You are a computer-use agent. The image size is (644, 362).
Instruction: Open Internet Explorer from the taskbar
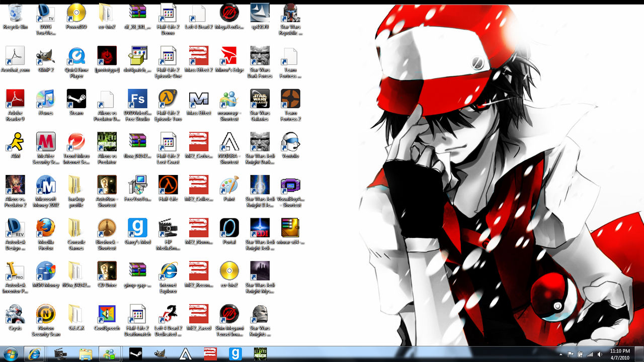pos(35,353)
